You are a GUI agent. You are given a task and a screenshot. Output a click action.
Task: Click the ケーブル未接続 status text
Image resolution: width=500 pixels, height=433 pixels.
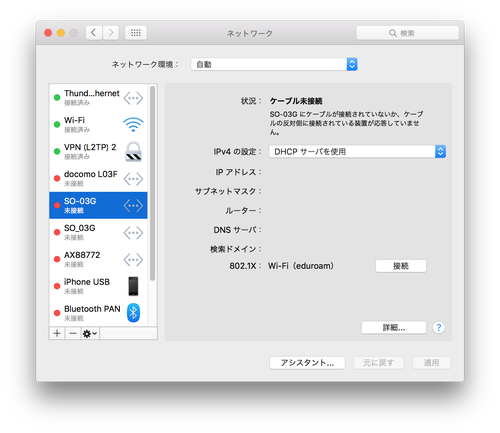click(296, 101)
